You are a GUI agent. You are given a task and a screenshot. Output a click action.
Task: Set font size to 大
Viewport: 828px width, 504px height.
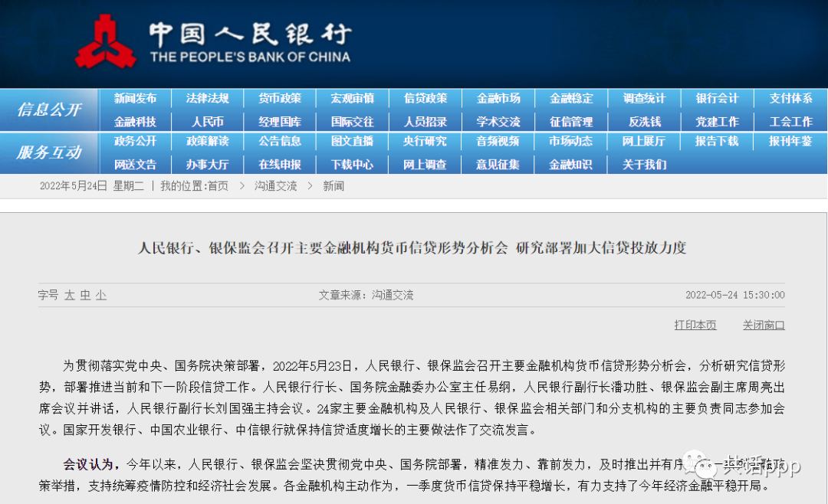coord(69,295)
